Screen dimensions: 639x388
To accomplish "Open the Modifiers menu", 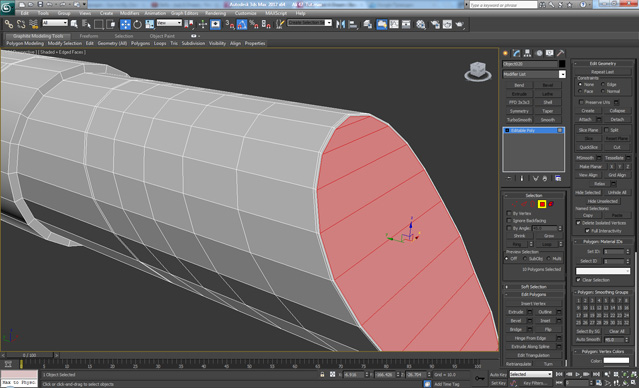I will [x=130, y=13].
